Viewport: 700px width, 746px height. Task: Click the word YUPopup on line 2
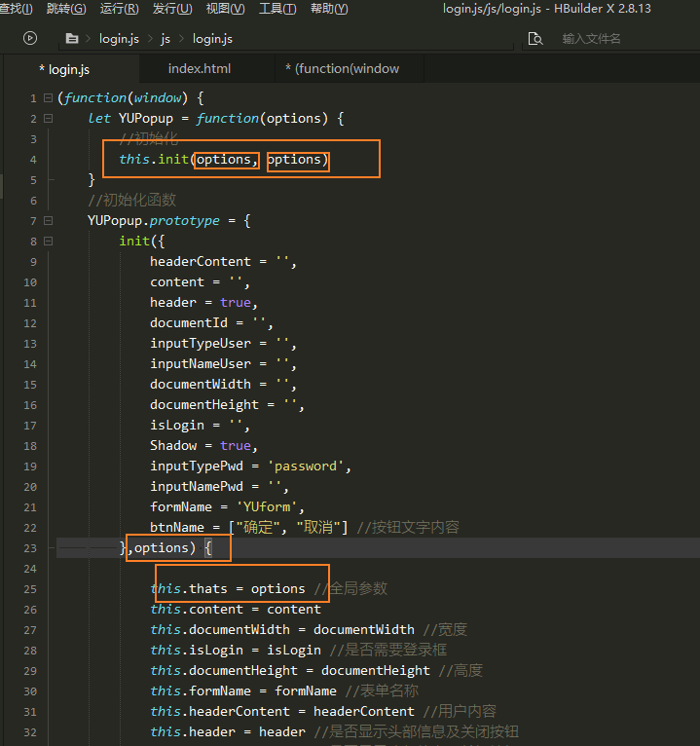click(x=146, y=119)
